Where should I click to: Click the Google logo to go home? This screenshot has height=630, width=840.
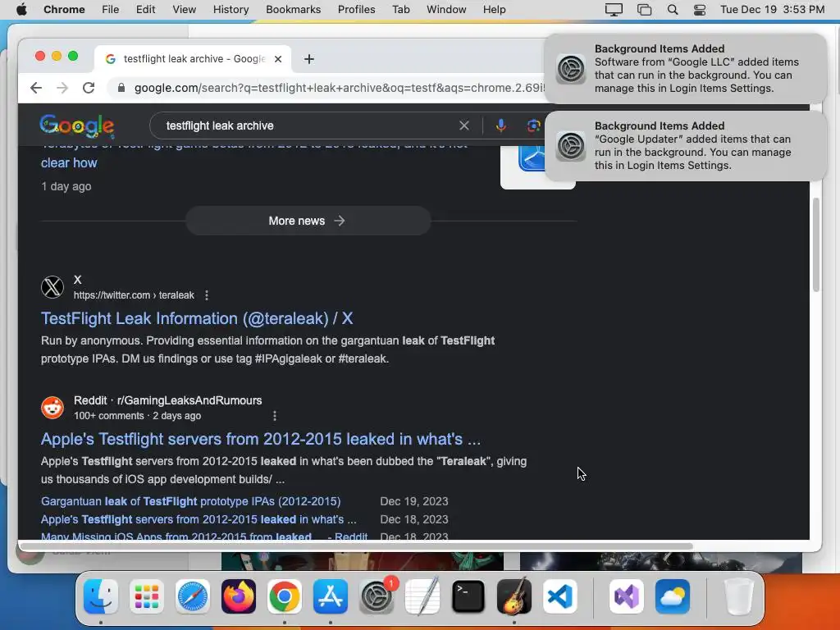point(76,126)
